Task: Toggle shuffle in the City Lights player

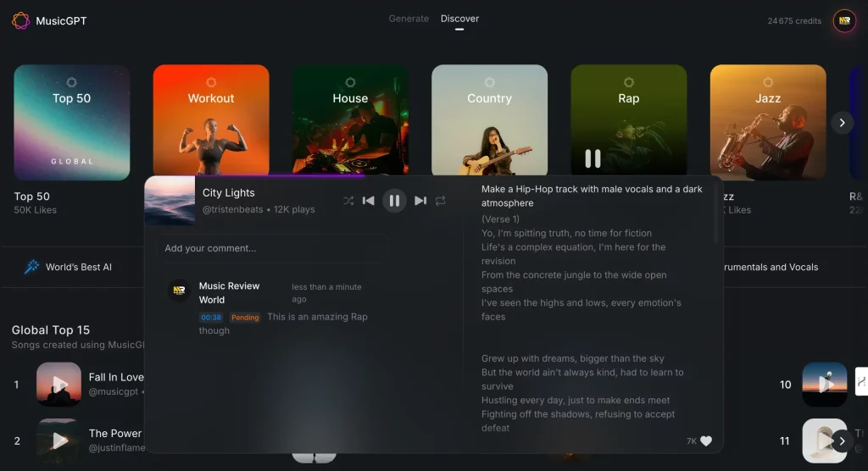Action: (x=348, y=201)
